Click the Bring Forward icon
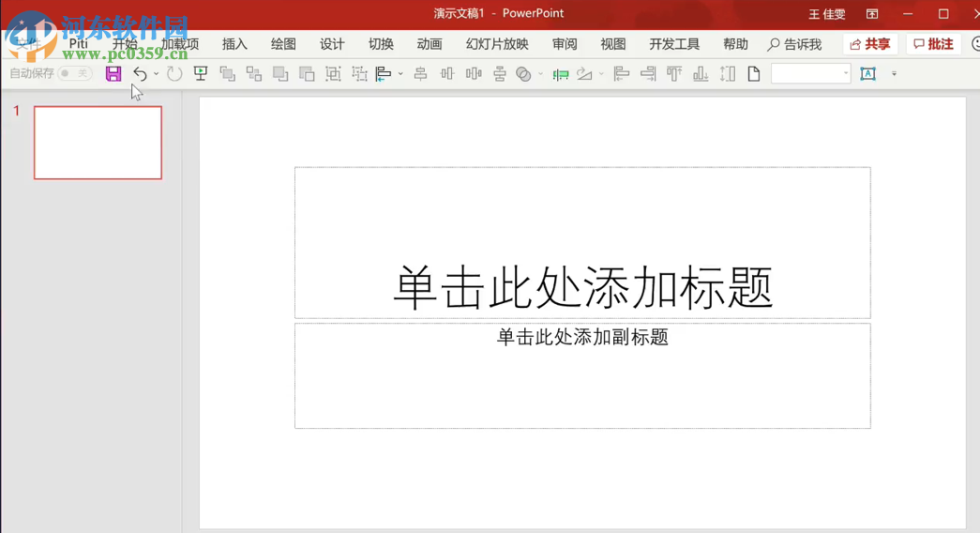 click(228, 74)
